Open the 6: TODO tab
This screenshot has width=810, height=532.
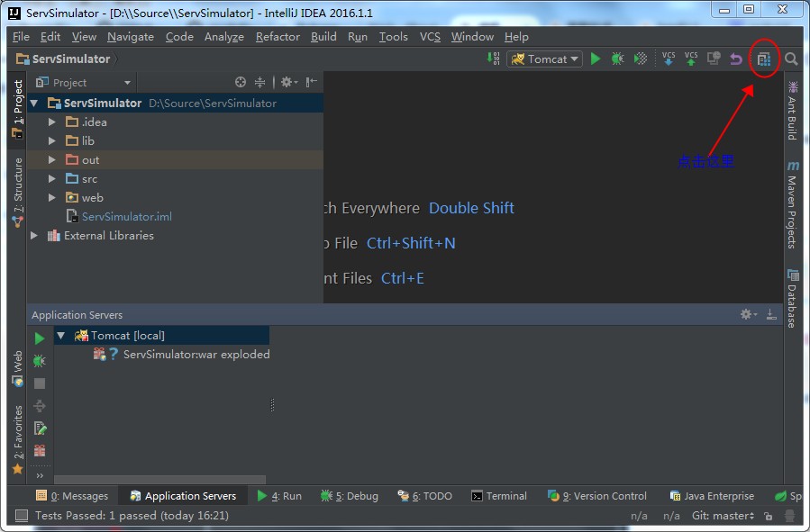point(424,496)
